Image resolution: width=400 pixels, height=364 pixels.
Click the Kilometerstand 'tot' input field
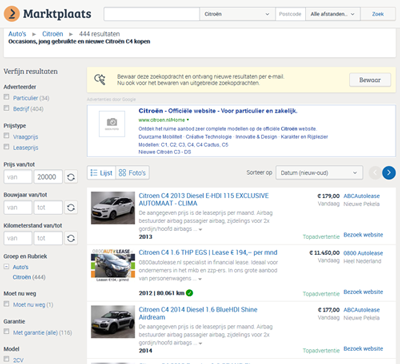48,238
